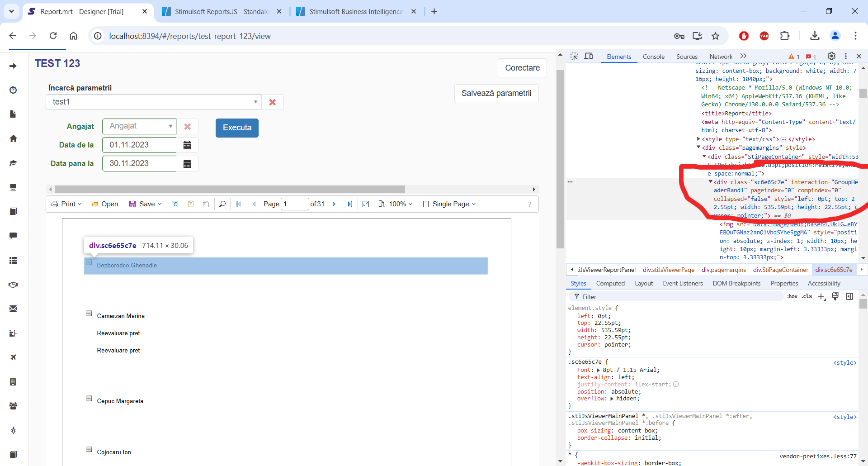Switch to the Network tab in DevTools

pyautogui.click(x=721, y=57)
